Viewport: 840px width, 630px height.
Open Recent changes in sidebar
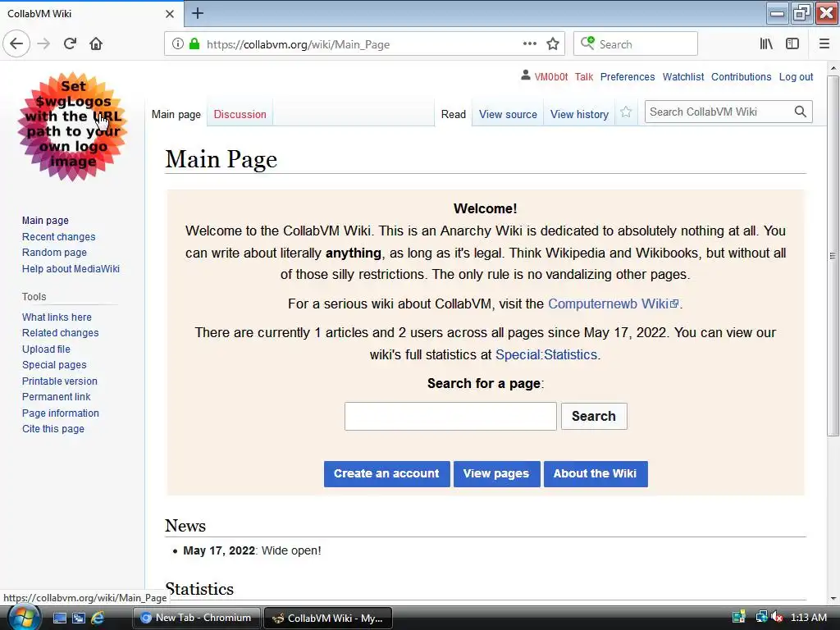58,236
